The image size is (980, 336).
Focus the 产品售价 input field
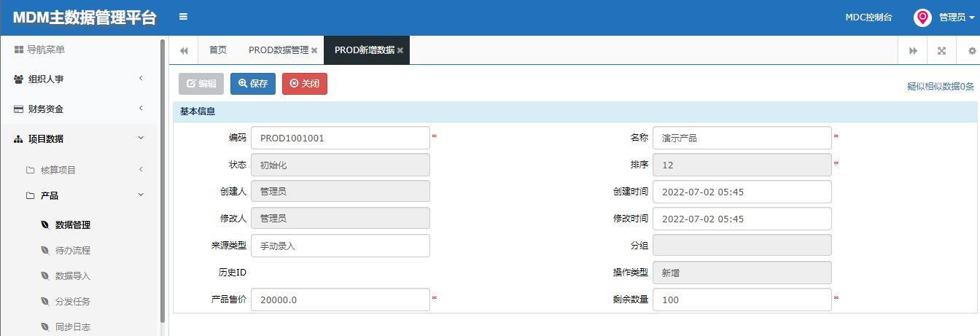pyautogui.click(x=341, y=300)
